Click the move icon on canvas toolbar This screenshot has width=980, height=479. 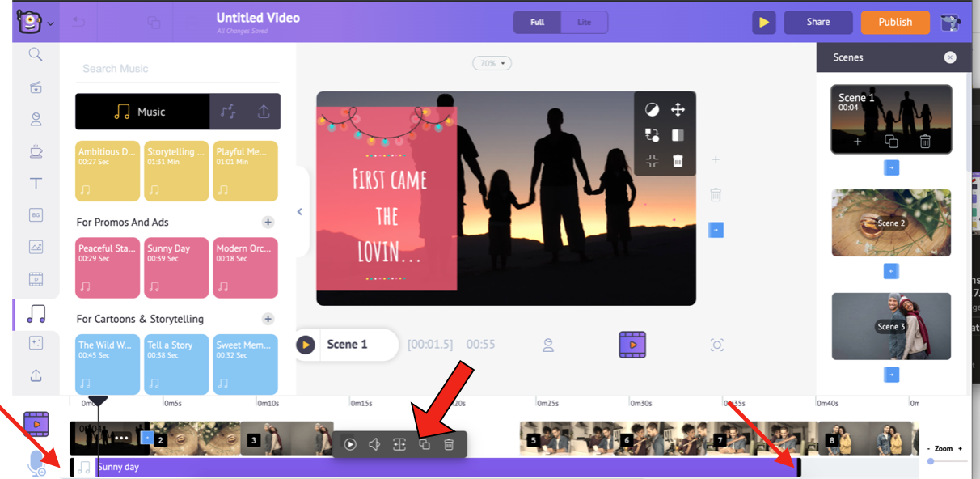(678, 110)
